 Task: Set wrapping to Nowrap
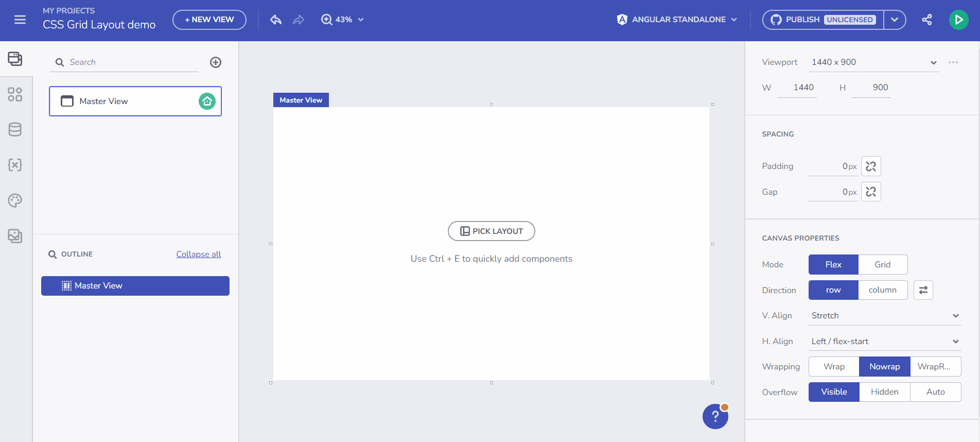click(885, 367)
